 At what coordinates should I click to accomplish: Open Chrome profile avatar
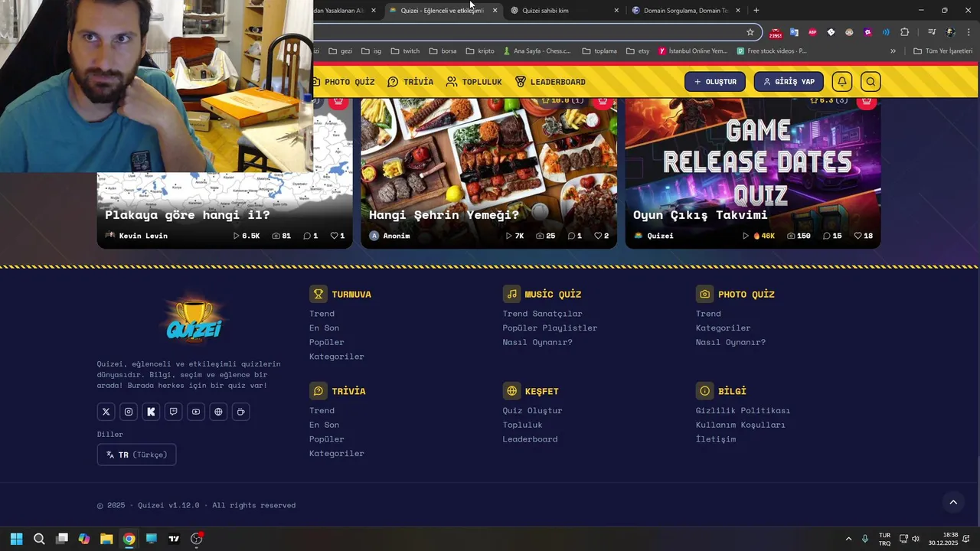(x=950, y=32)
